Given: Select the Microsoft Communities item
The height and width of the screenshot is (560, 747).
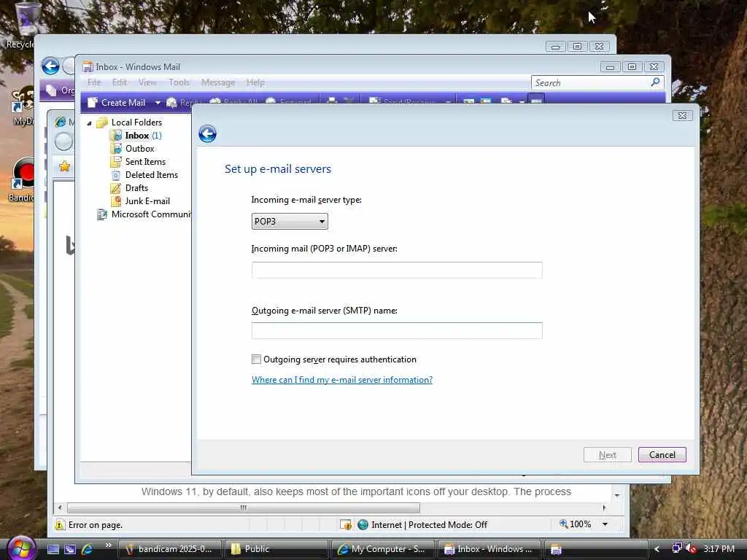Looking at the screenshot, I should (x=150, y=214).
